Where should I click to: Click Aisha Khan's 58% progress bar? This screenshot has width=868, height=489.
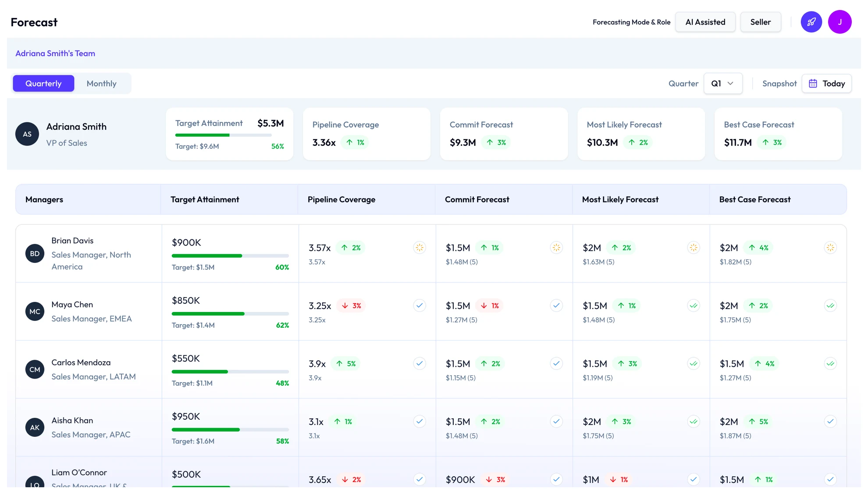(230, 429)
